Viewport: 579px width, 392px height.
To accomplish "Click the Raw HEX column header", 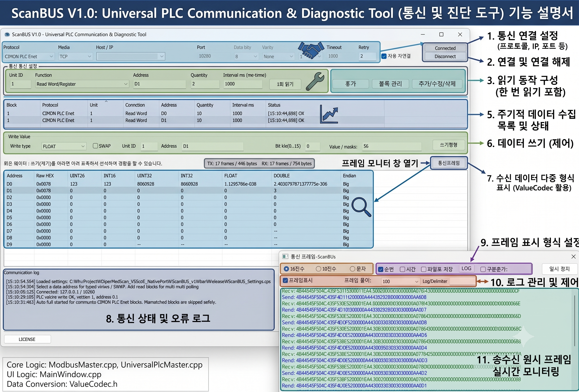I will 51,176.
